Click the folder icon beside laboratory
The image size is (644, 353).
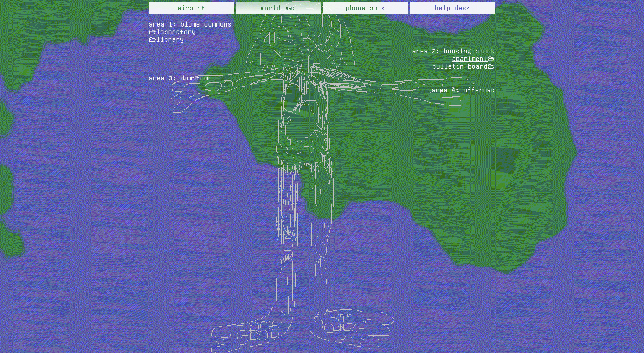[x=152, y=32]
